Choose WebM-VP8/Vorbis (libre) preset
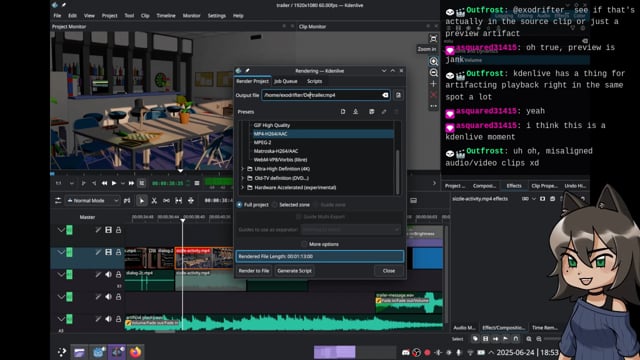This screenshot has width=640, height=360. click(280, 160)
